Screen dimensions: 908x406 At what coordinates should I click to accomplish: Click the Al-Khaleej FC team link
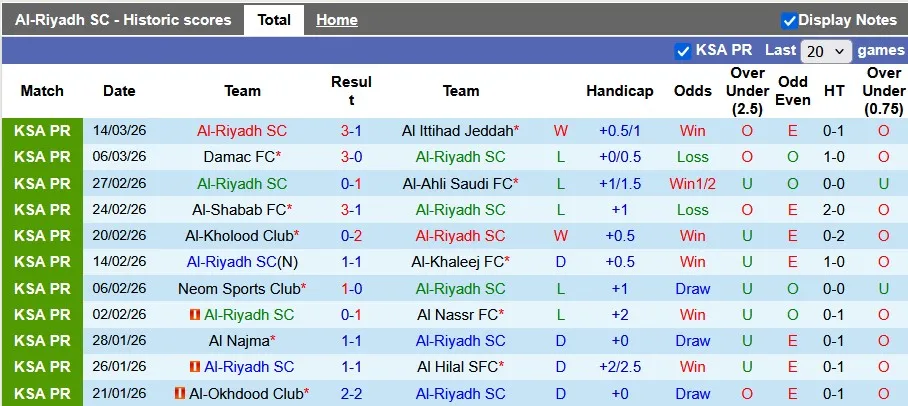click(457, 262)
